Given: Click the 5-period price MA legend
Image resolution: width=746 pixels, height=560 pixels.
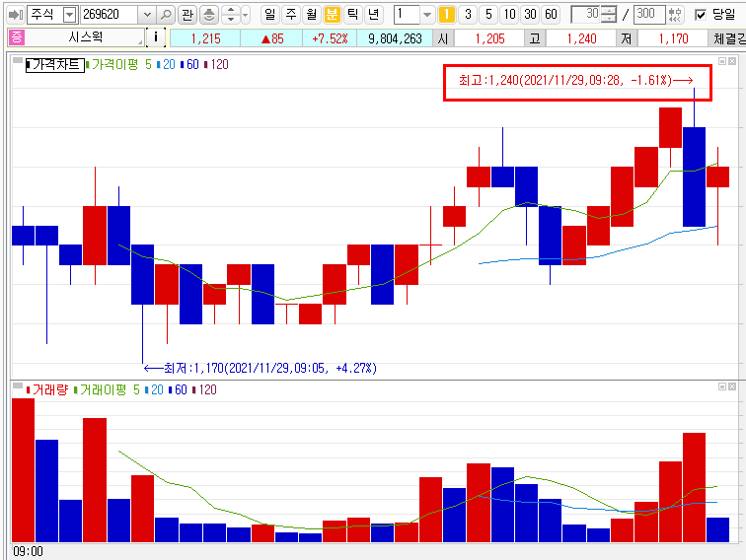Looking at the screenshot, I should [148, 65].
